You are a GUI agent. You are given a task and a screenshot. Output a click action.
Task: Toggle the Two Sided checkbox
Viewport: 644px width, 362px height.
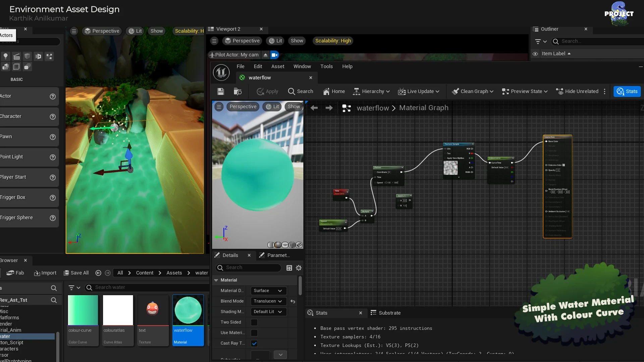[254, 322]
